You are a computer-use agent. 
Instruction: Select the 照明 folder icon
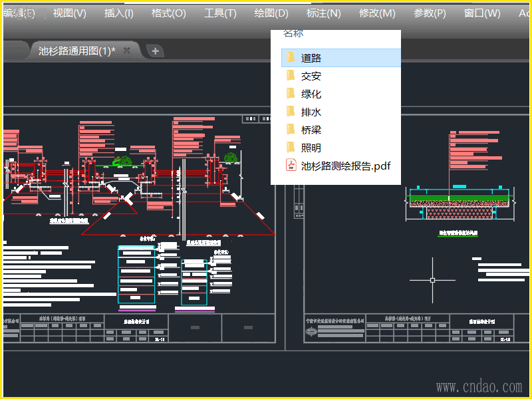point(291,147)
